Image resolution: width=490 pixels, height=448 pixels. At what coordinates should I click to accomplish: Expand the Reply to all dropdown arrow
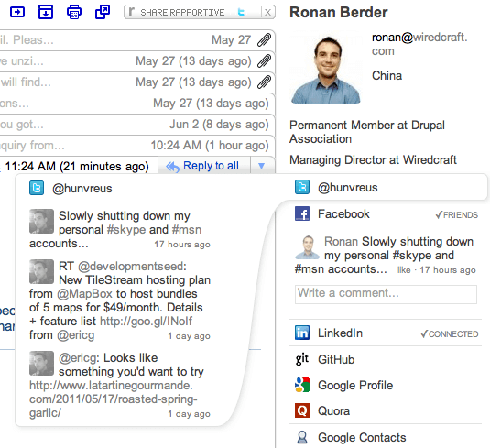pos(262,166)
